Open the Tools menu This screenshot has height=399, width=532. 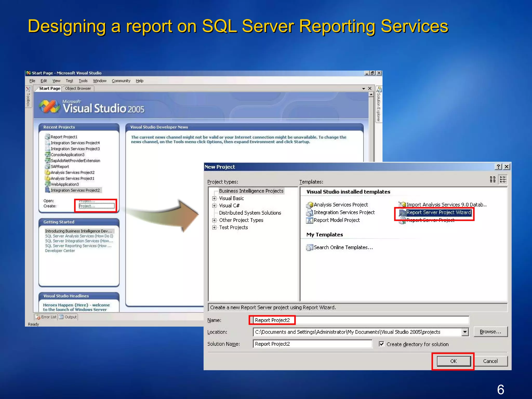(x=83, y=81)
